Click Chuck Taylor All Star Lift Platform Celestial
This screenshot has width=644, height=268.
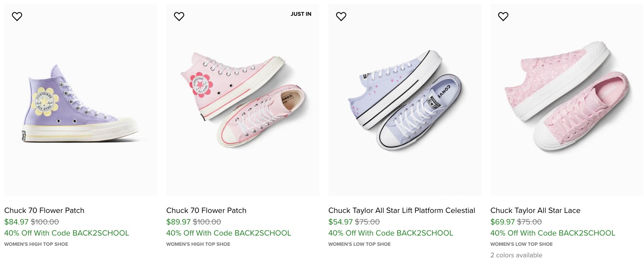pos(402,210)
